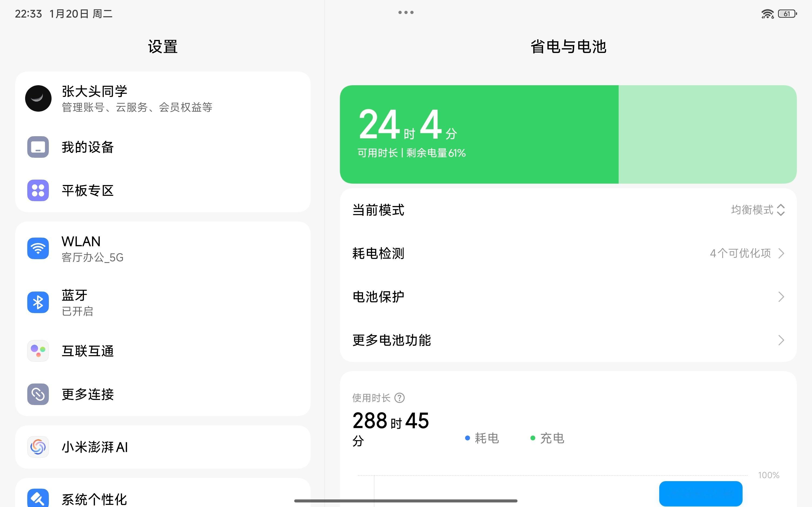Tap the 更多连接 link icon
Viewport: 812px width, 507px height.
pos(38,394)
